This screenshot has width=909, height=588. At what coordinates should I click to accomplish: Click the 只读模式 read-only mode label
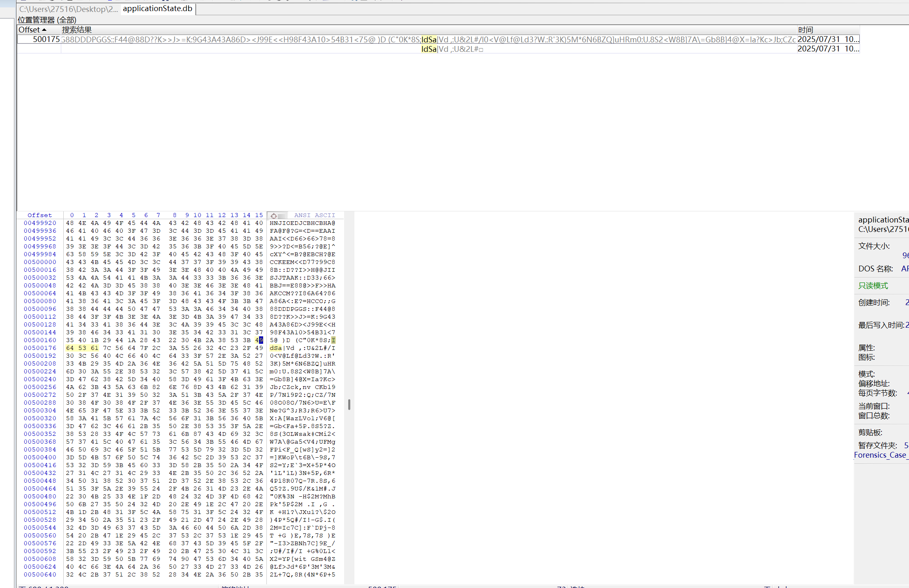[x=873, y=286]
